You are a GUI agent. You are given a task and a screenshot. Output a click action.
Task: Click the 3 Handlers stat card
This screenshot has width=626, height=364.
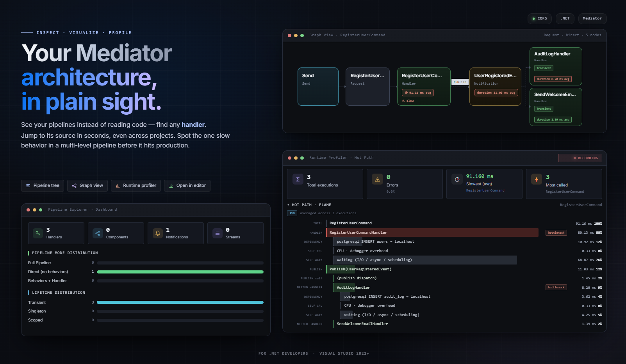[x=56, y=233]
